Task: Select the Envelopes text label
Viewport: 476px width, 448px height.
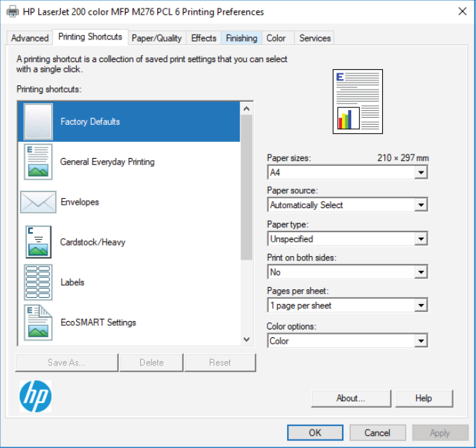Action: click(x=80, y=202)
